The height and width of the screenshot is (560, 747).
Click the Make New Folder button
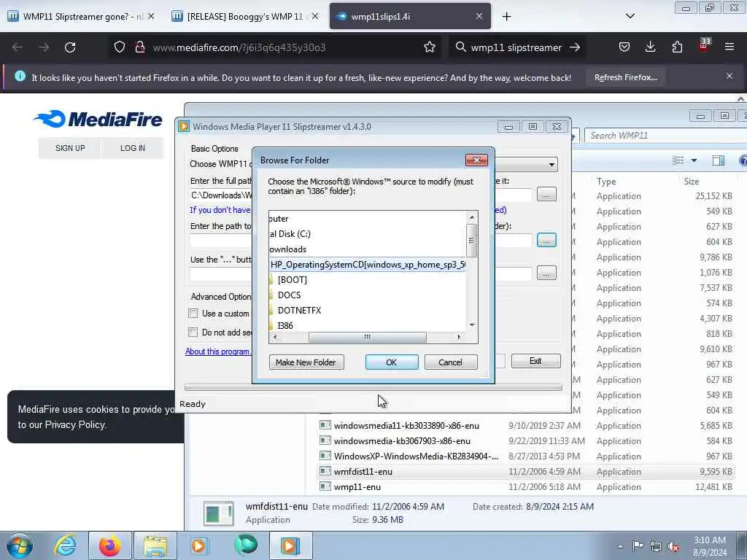[306, 362]
